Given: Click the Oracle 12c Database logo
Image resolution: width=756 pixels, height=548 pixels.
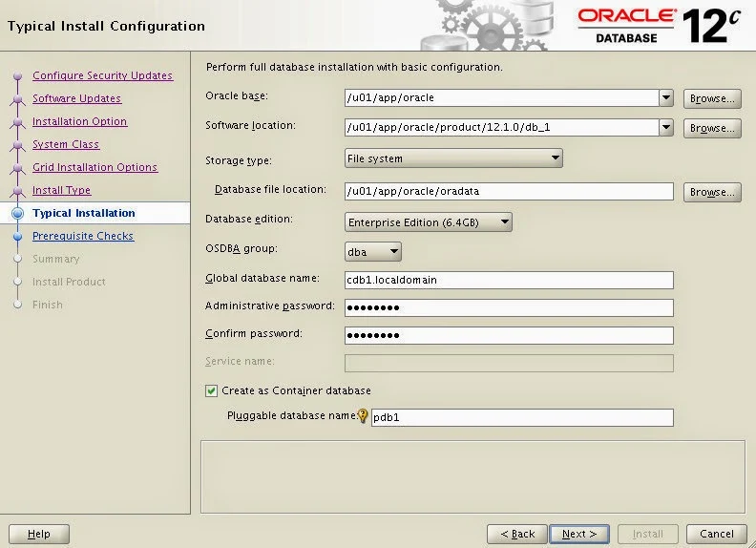Looking at the screenshot, I should coord(659,26).
